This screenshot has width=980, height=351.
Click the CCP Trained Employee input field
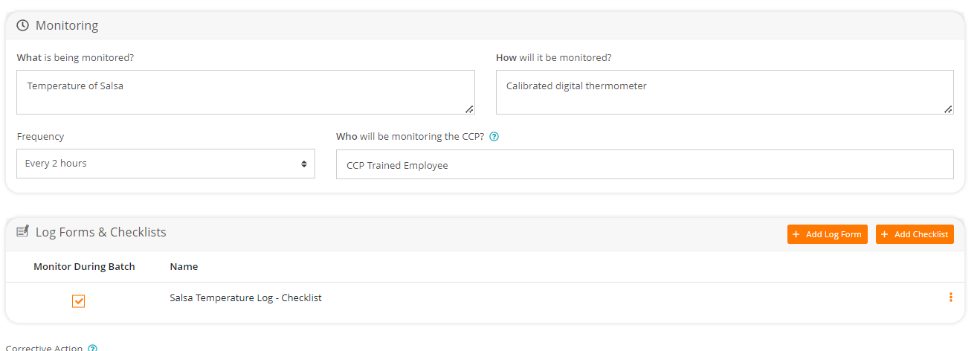tap(644, 165)
